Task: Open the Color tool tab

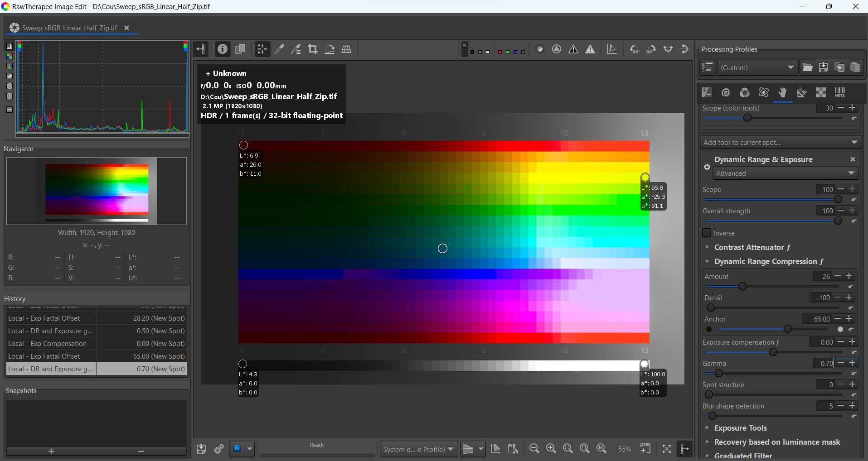Action: [745, 92]
